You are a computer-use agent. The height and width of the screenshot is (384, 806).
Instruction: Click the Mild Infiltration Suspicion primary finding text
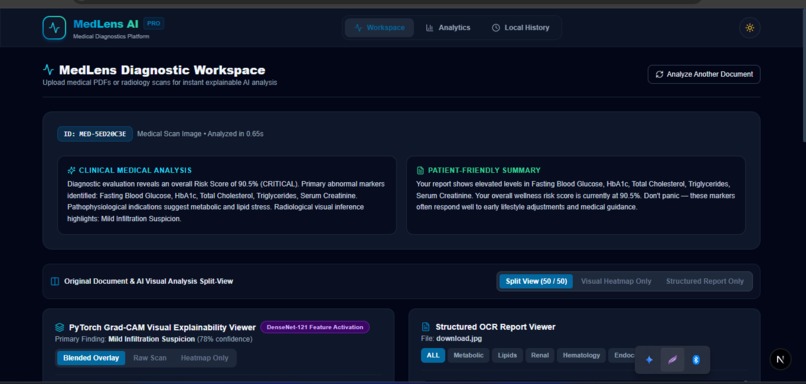[152, 339]
